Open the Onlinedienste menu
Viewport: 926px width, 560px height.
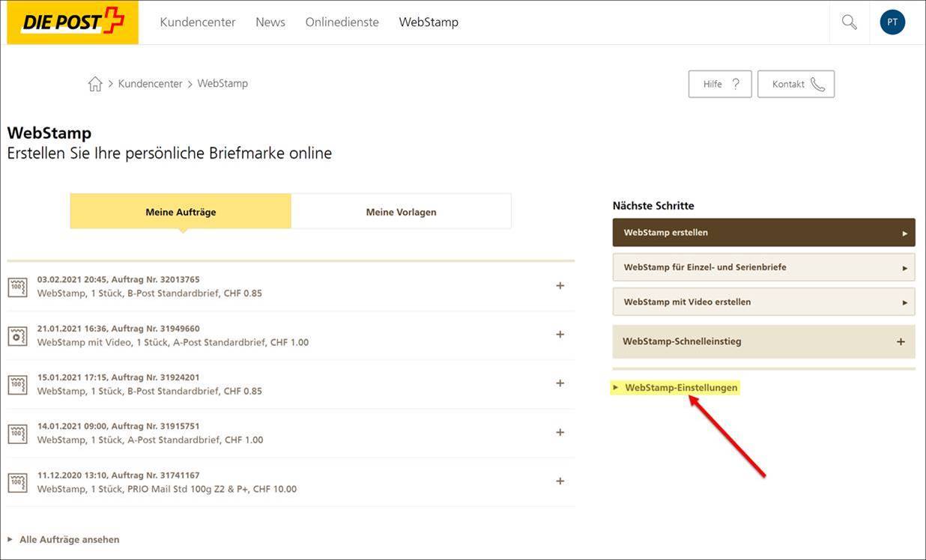pyautogui.click(x=342, y=22)
